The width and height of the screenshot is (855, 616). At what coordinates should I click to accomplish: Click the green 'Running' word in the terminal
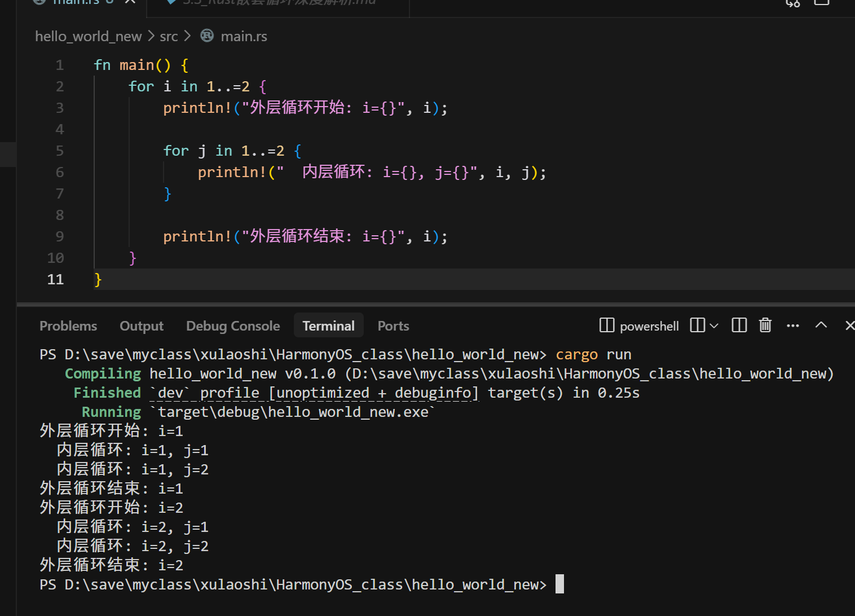tap(111, 412)
